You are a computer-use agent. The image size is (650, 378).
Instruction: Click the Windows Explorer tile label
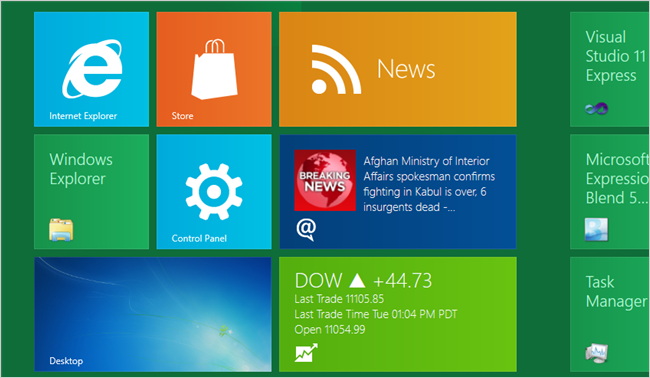tap(81, 169)
